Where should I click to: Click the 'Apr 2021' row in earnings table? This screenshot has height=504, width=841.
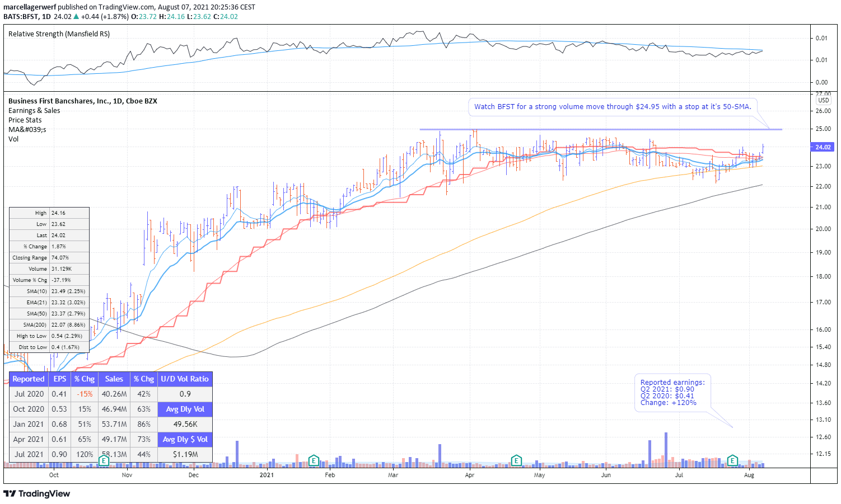(x=83, y=440)
